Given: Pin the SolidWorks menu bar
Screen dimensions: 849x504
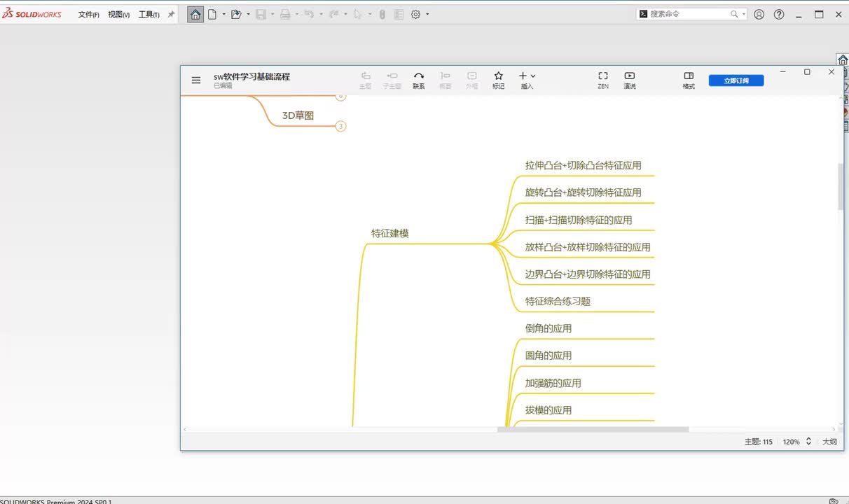Looking at the screenshot, I should 171,14.
